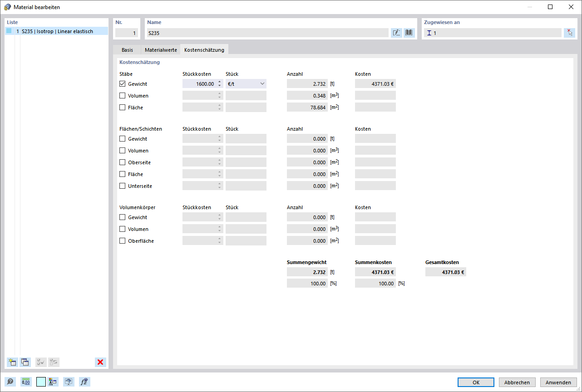
Task: Delete the selected material with the red X
Action: [100, 362]
